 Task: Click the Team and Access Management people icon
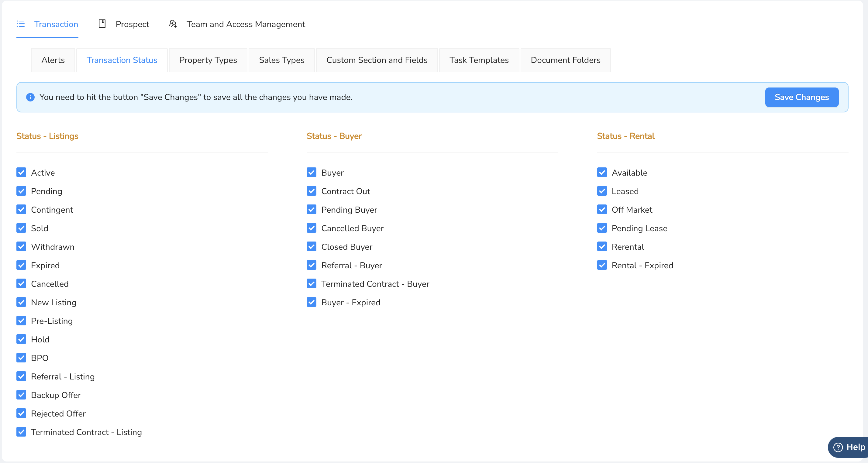173,24
